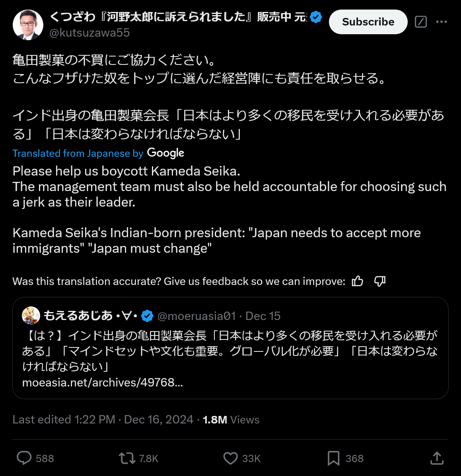Open the @kutsuzawa55 handle link

[x=89, y=33]
